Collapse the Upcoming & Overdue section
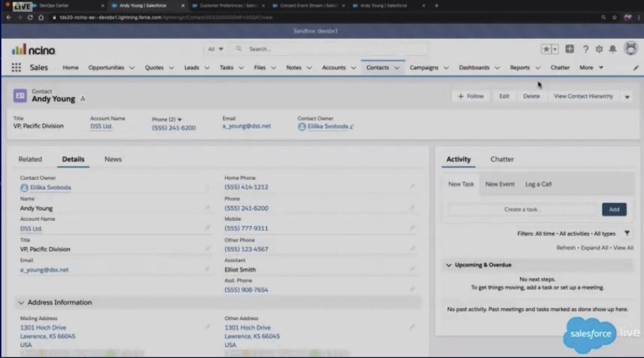The image size is (644, 358). click(x=449, y=265)
